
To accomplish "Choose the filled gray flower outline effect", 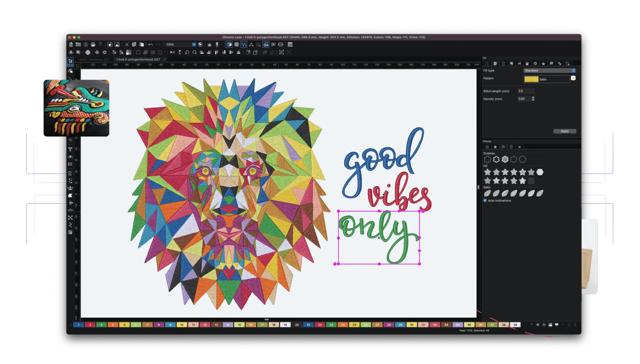I will [505, 159].
